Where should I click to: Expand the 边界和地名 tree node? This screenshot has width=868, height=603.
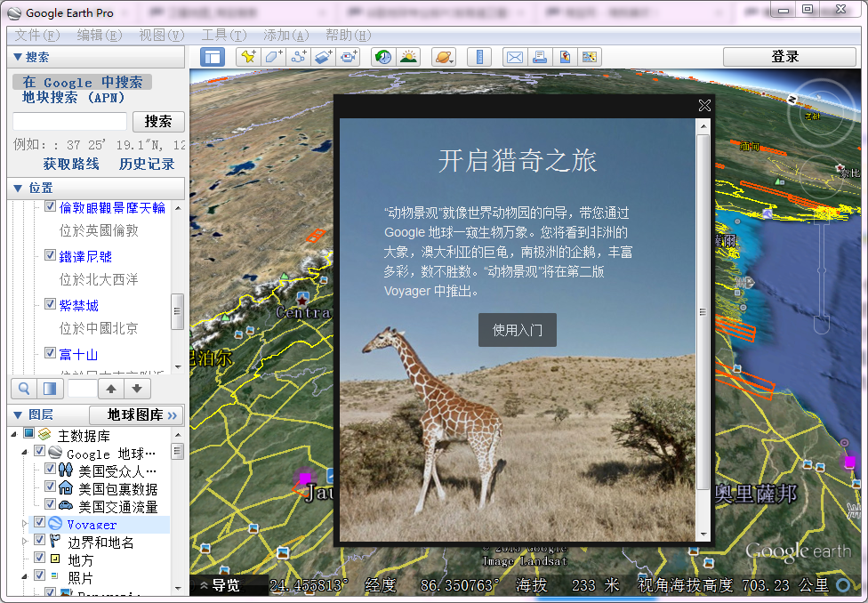24,541
